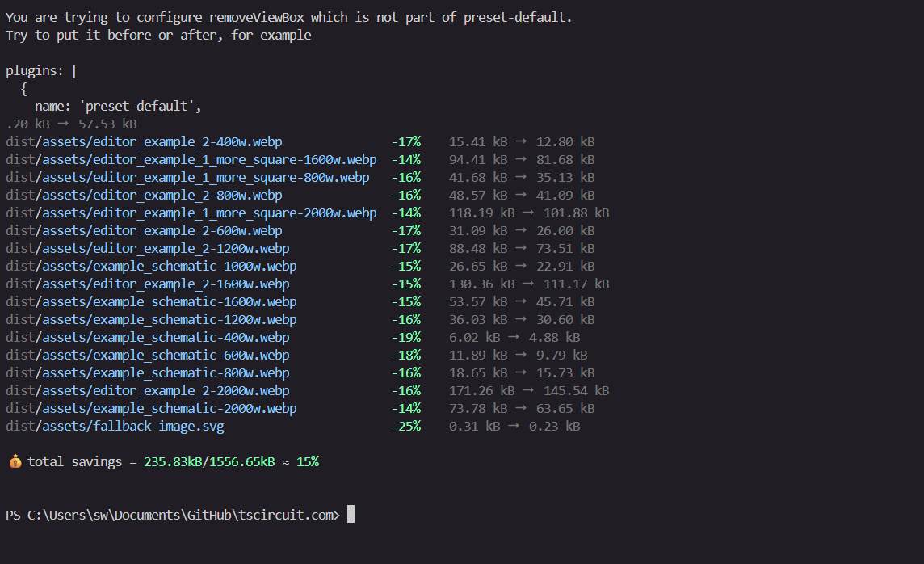Click the terminal cursor block at the prompt

pyautogui.click(x=351, y=514)
